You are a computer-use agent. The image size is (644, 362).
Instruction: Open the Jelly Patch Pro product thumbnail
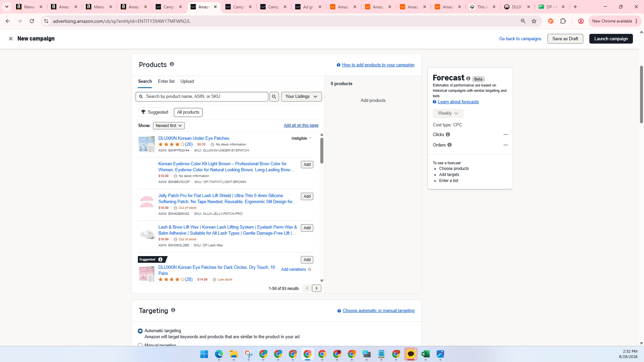click(x=147, y=202)
